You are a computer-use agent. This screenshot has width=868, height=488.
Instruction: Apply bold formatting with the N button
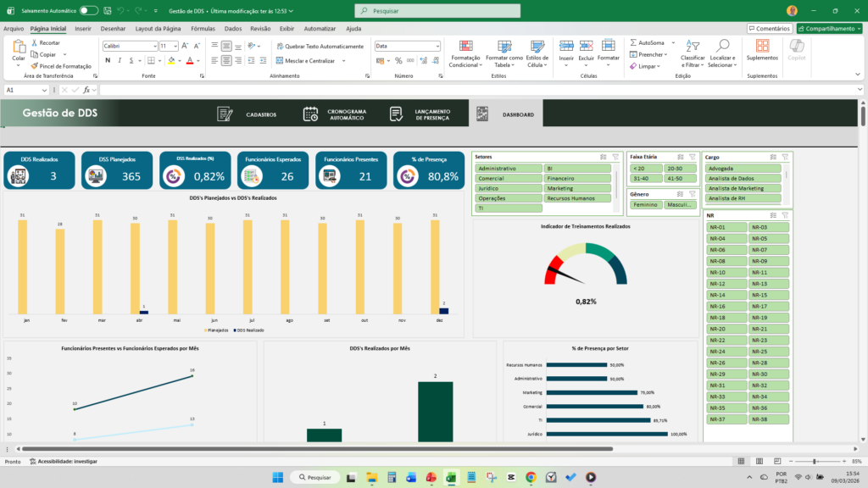pyautogui.click(x=108, y=60)
